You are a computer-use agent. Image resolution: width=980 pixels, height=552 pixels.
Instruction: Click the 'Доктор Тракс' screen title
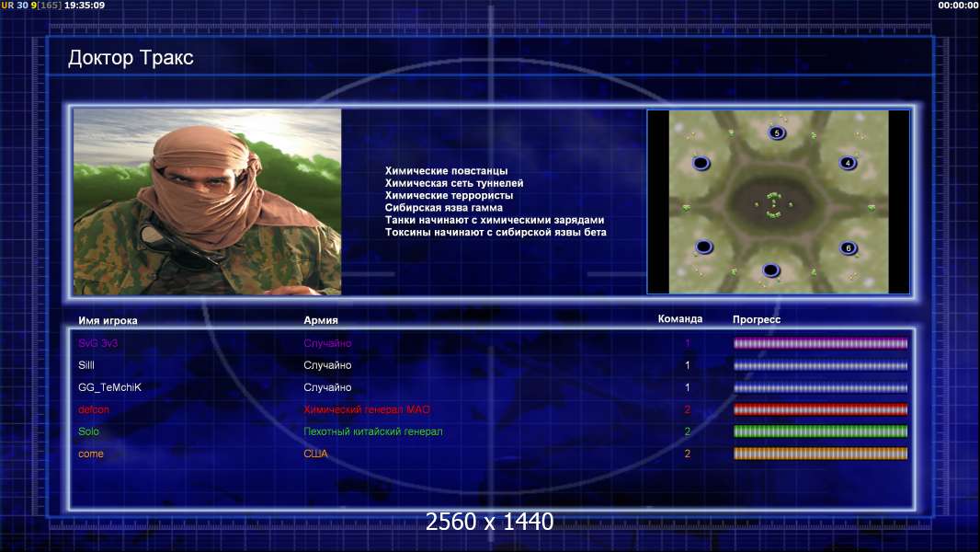(x=131, y=58)
